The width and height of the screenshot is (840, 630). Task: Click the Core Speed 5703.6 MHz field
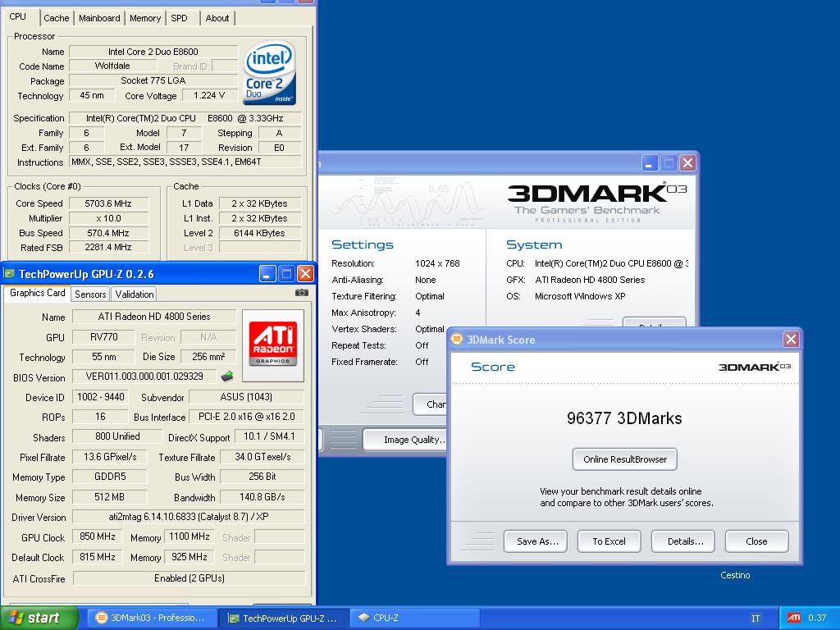click(108, 203)
